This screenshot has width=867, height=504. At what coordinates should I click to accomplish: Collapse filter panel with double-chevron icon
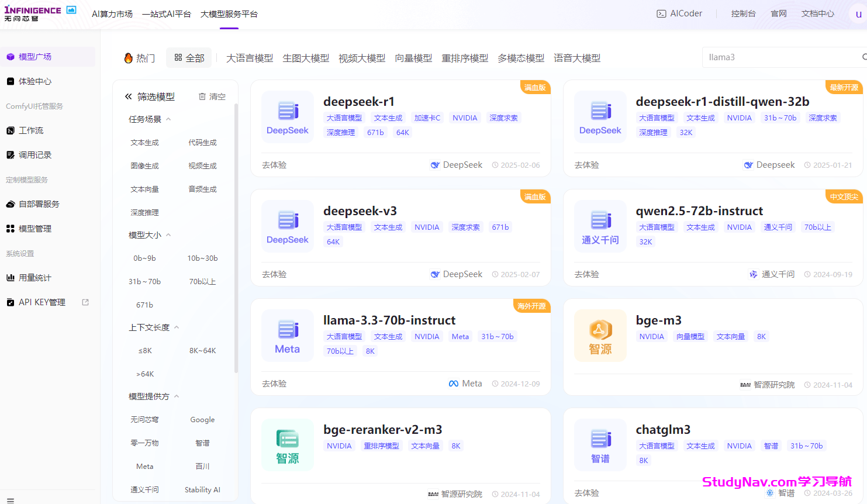(x=129, y=96)
